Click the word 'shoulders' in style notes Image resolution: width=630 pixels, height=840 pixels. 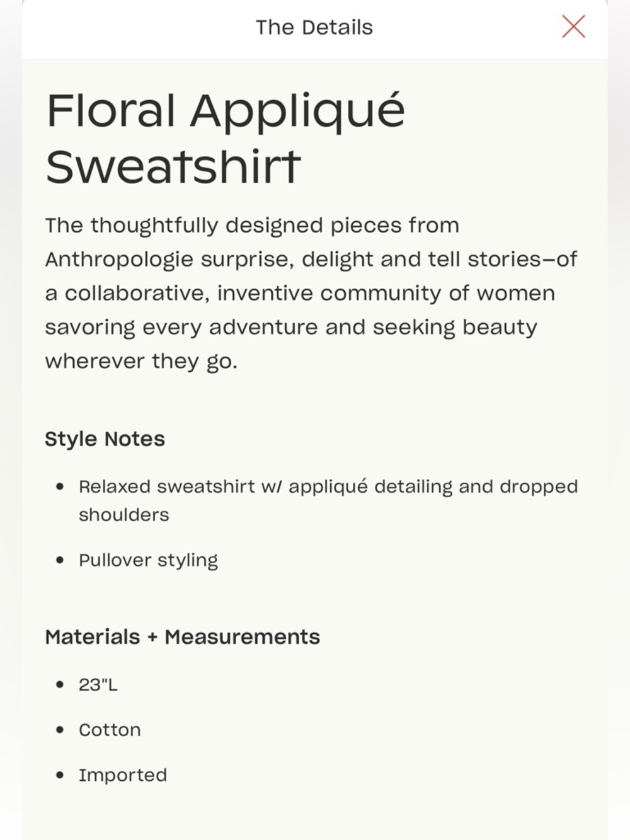123,515
